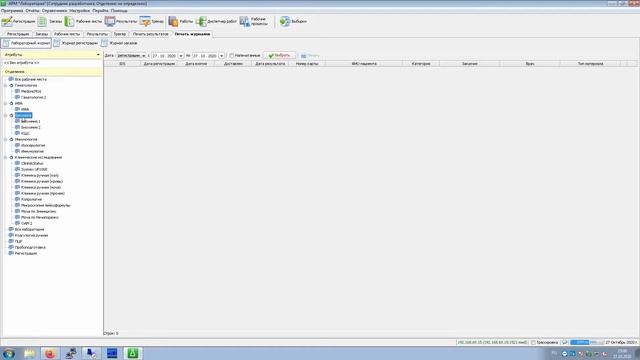Screen dimensions: 640x360
Task: Collapse the selected Биохимия tree node
Action: 6,116
